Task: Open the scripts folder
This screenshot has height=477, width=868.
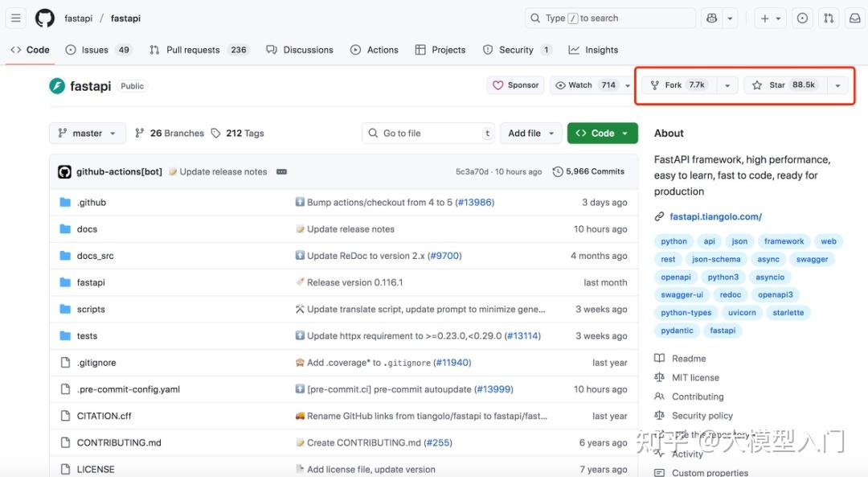Action: [91, 309]
